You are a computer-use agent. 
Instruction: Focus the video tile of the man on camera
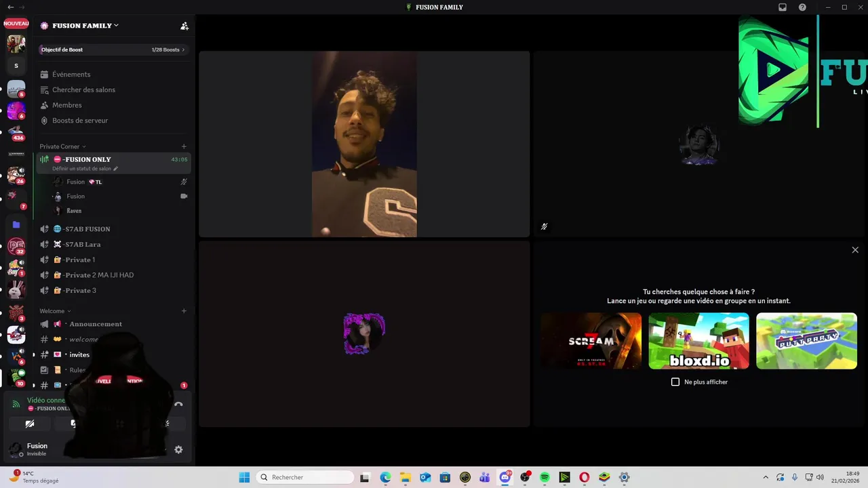(x=364, y=144)
